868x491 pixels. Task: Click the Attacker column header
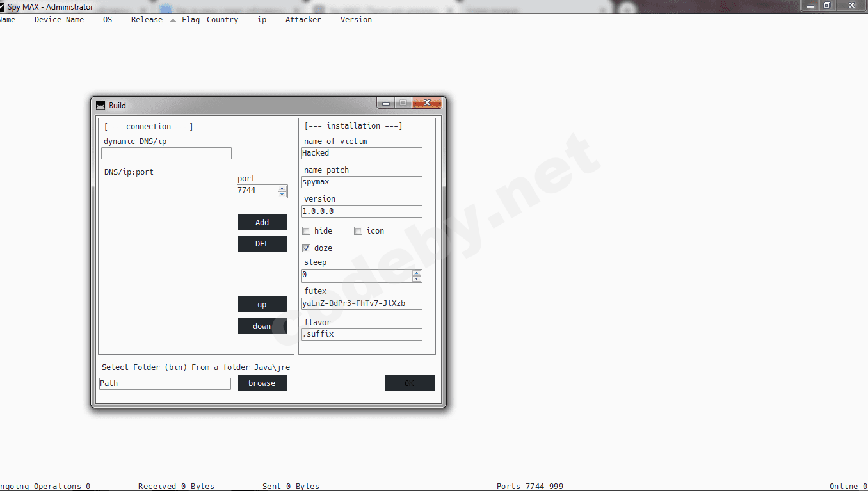(303, 20)
